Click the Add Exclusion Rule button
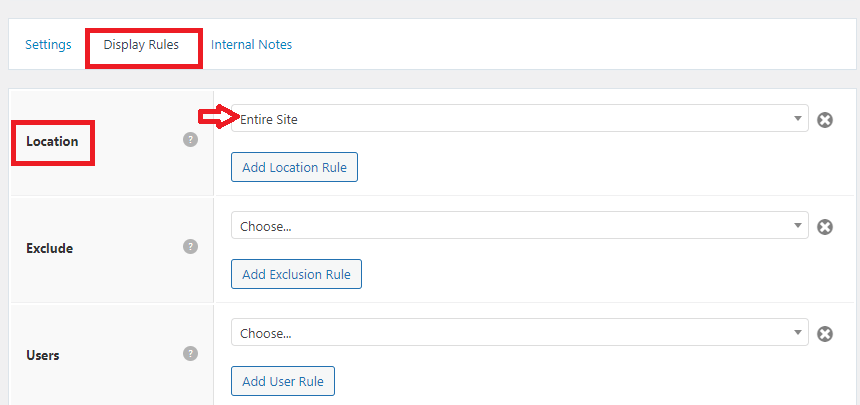The width and height of the screenshot is (860, 405). (296, 274)
